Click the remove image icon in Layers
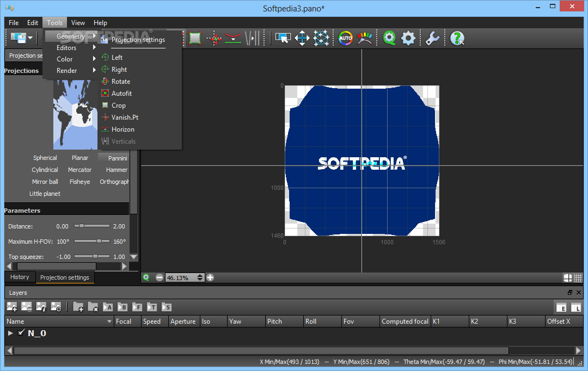The height and width of the screenshot is (371, 588). pyautogui.click(x=26, y=307)
